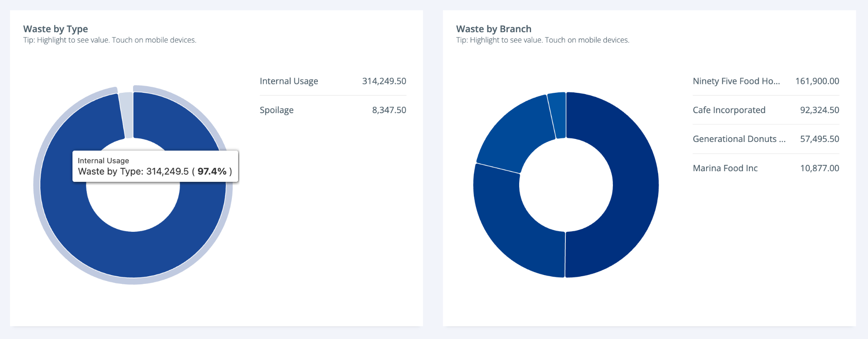Click the 8,347.50 Spoilage value
The image size is (868, 339).
[x=389, y=110]
